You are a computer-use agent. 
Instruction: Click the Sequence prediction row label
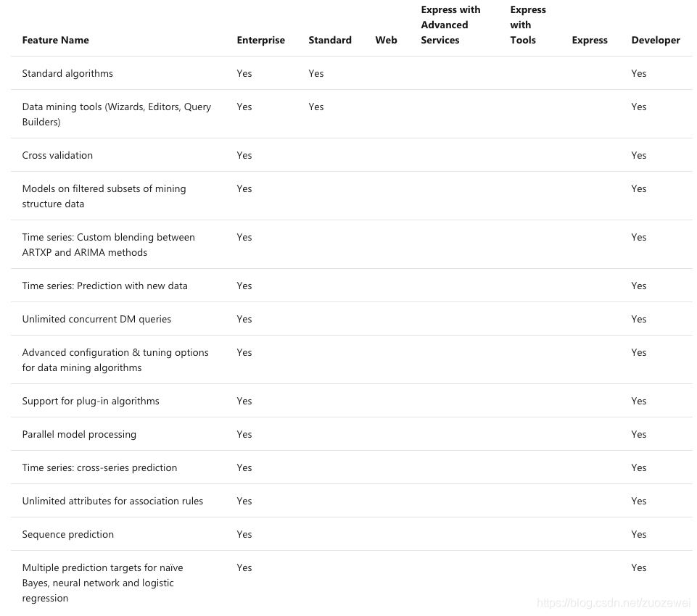(x=67, y=534)
